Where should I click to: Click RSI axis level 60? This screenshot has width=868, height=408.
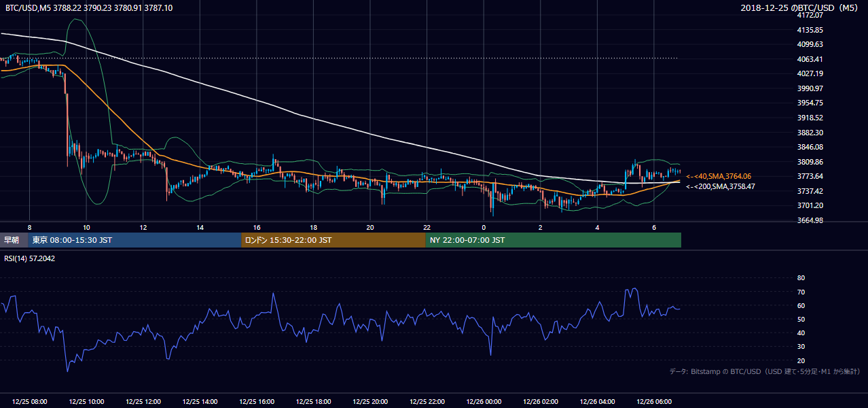click(x=801, y=305)
